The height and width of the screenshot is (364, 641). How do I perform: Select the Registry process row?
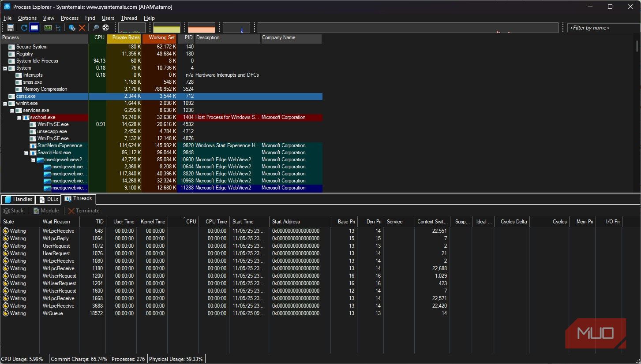click(161, 54)
